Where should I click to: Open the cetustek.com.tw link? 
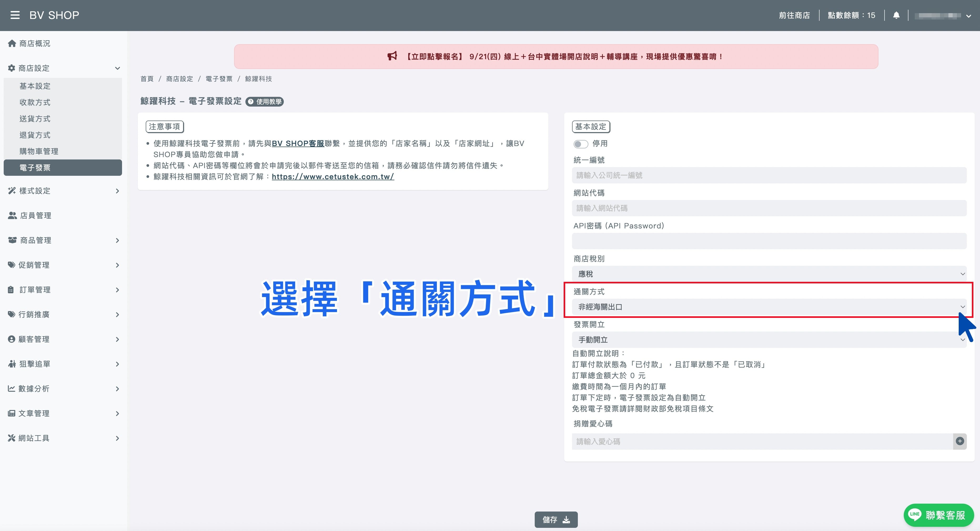coord(333,177)
